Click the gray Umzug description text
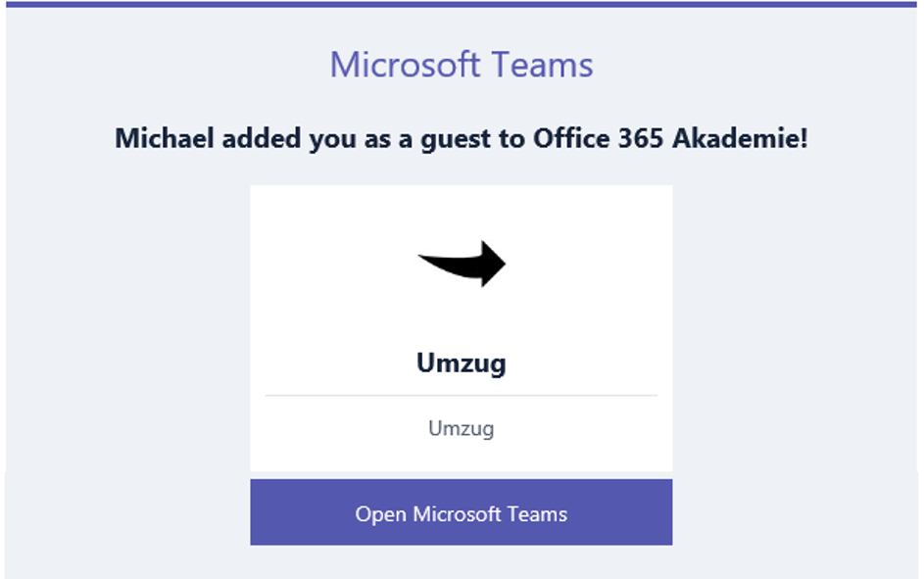The image size is (924, 579). point(462,429)
